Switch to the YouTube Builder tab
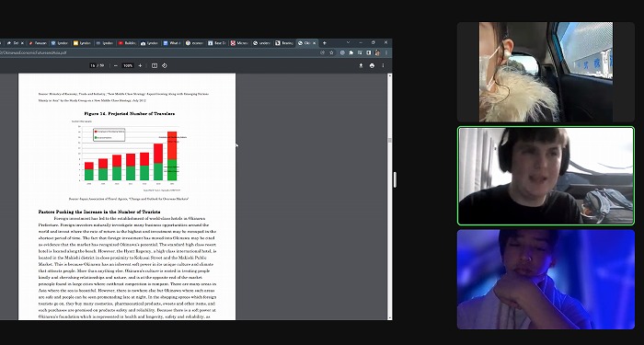This screenshot has height=345, width=644. point(127,42)
